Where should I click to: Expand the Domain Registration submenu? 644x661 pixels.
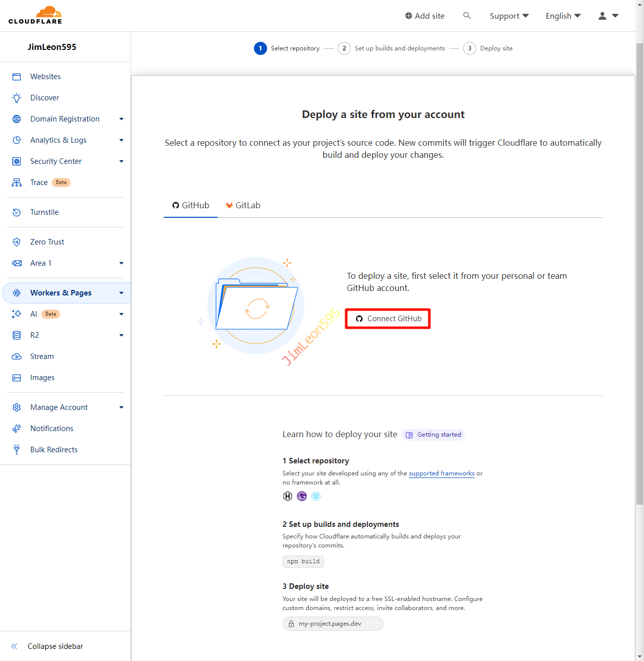(x=121, y=119)
